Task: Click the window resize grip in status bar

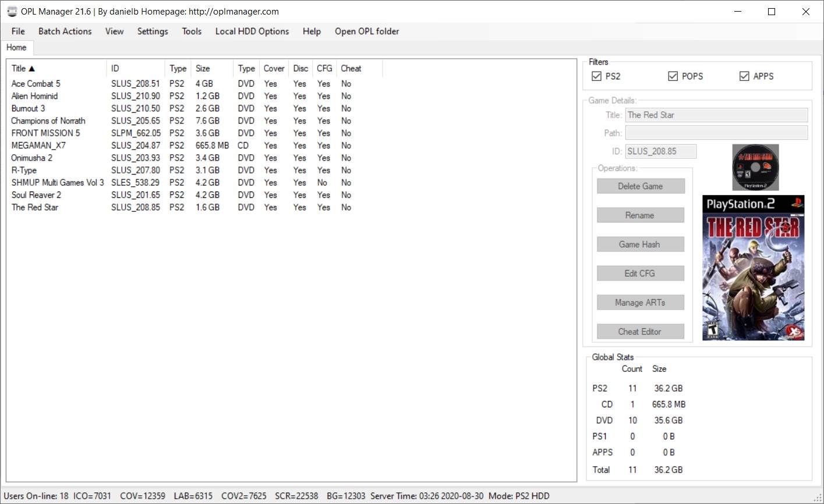Action: [818, 498]
